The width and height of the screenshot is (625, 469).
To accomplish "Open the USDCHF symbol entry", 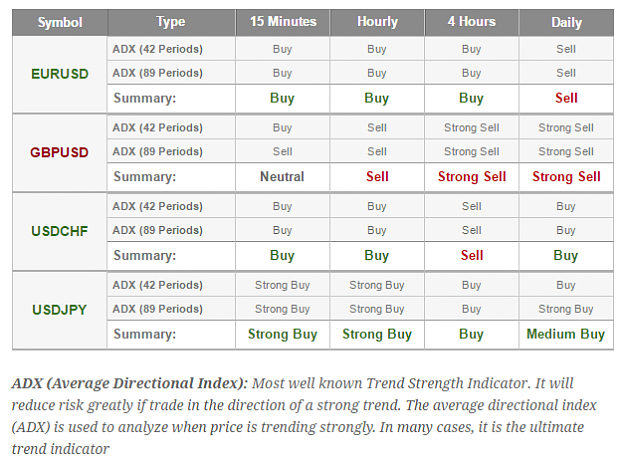I will pyautogui.click(x=59, y=231).
